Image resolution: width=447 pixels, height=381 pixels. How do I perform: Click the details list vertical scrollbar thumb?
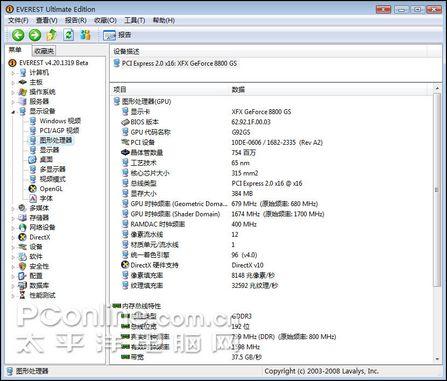pyautogui.click(x=437, y=189)
